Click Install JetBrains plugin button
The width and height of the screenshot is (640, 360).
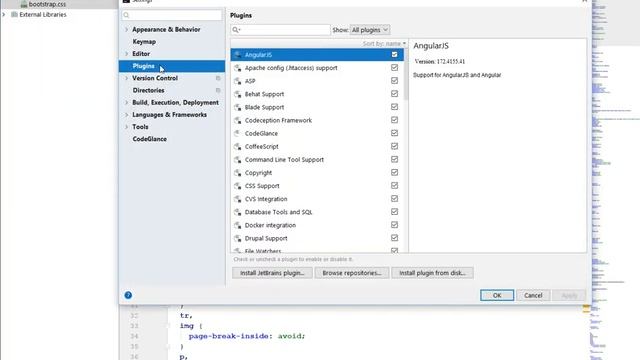[x=272, y=273]
